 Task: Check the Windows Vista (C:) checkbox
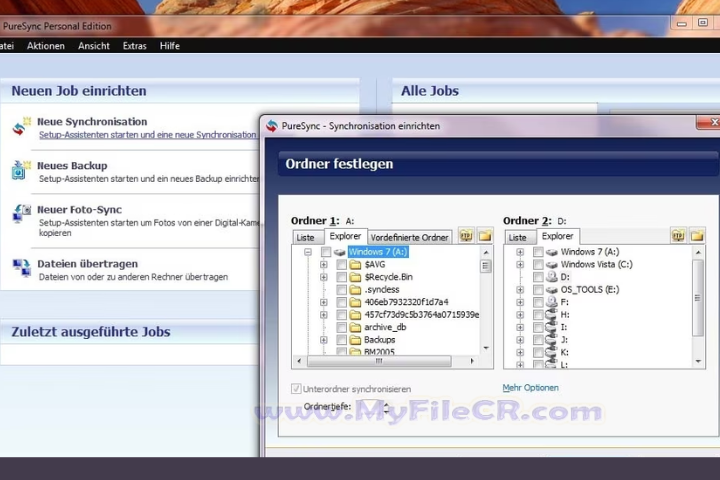coord(538,265)
